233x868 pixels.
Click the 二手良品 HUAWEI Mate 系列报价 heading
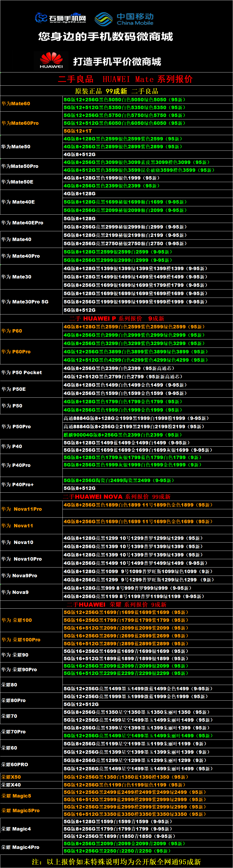click(x=125, y=79)
